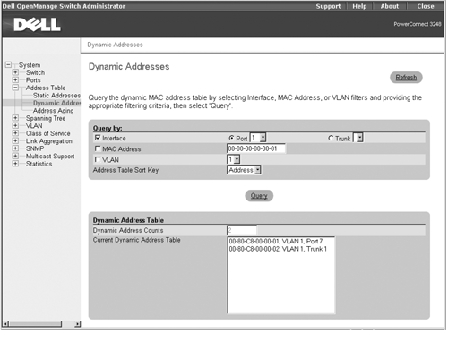The height and width of the screenshot is (361, 457).
Task: Click the sidebar horizontal scrollbar thumb
Action: coord(35,324)
